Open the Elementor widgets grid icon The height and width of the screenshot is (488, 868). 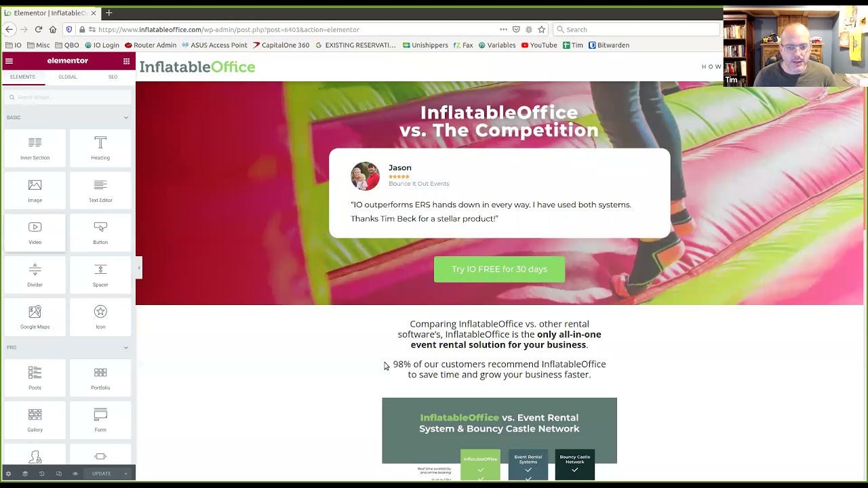[126, 61]
